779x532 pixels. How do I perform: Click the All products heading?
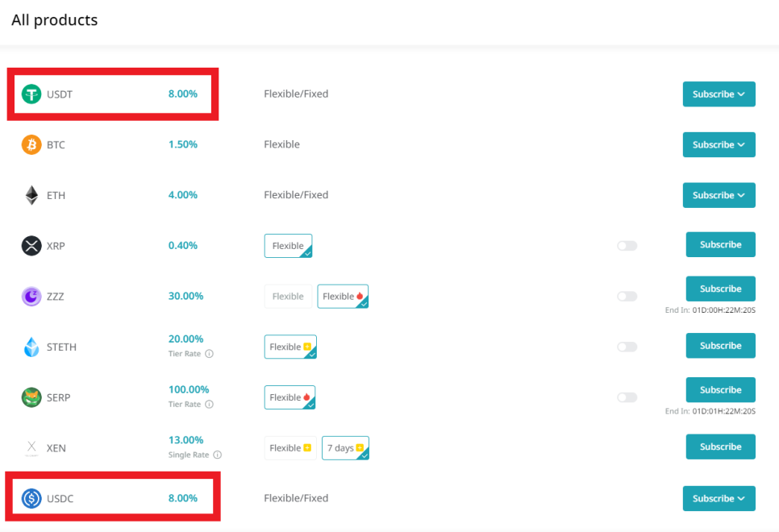pos(55,20)
